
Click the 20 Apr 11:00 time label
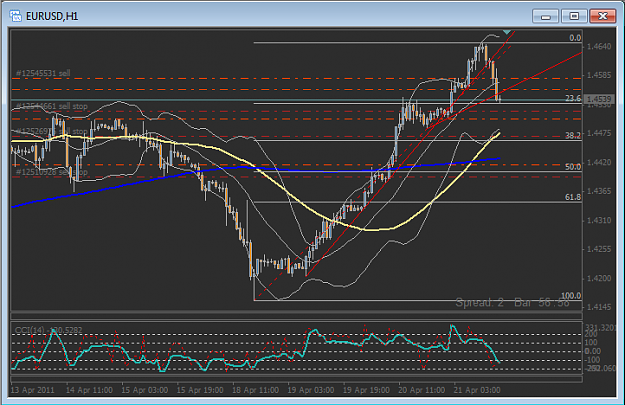(x=422, y=390)
